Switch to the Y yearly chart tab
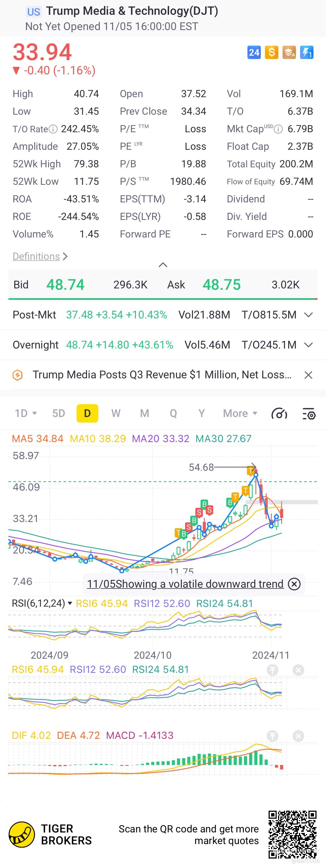Screen dimensions: 326x868 202,413
